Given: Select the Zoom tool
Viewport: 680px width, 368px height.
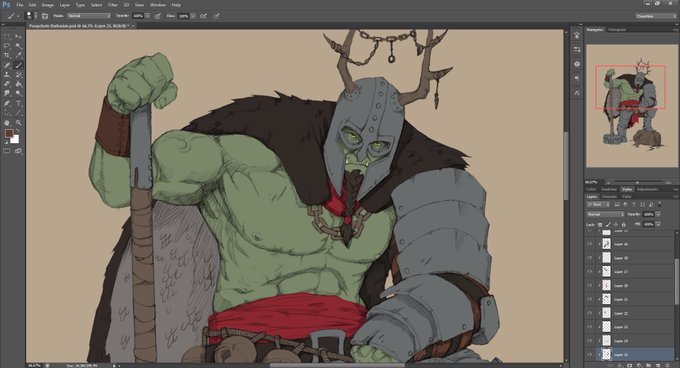Looking at the screenshot, I should pos(18,123).
